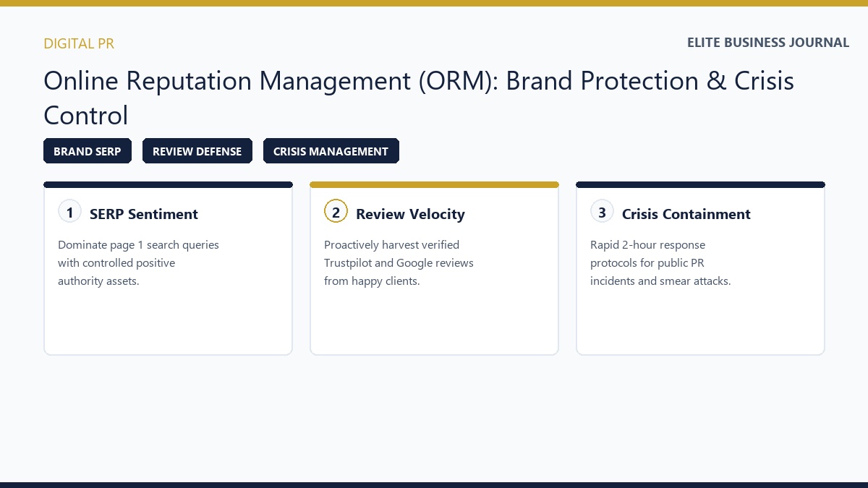
Task: Select the number 2 circle badge
Action: 336,212
